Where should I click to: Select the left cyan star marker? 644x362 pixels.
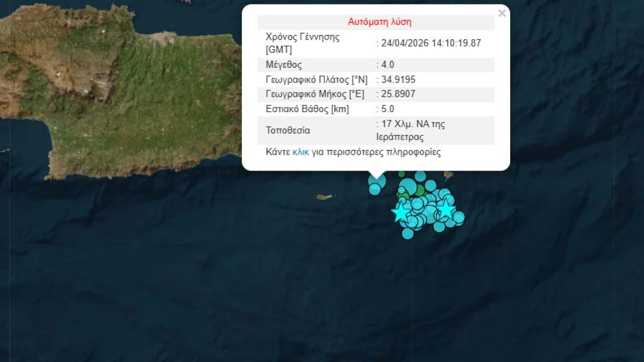pyautogui.click(x=400, y=213)
